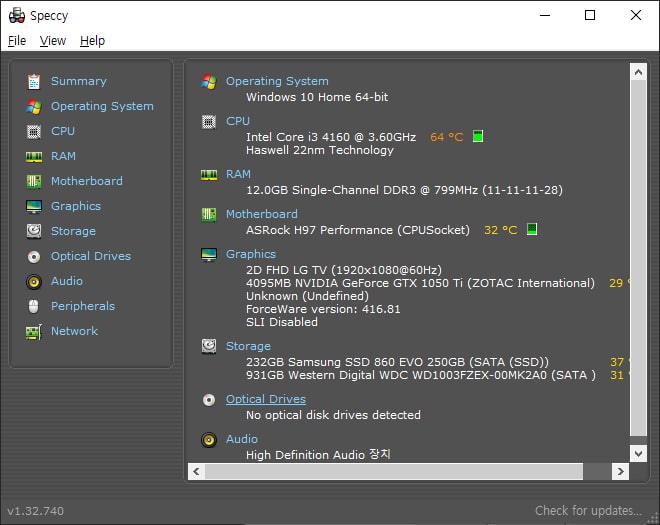Click the Western Digital WDC drive line
The width and height of the screenshot is (660, 525).
420,375
